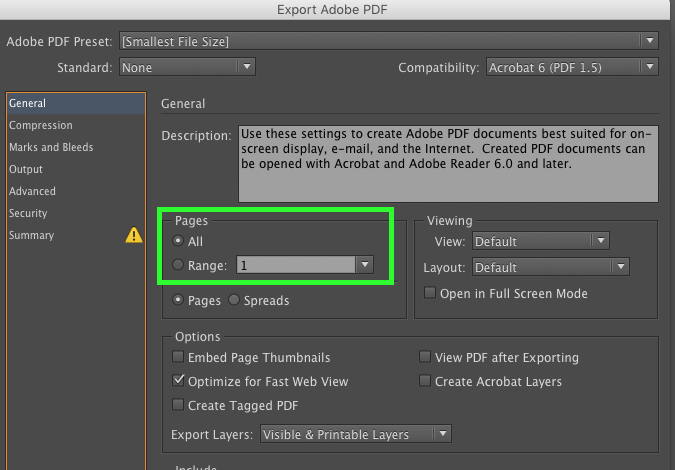The image size is (675, 470).
Task: Choose the Spreads radio option
Action: click(235, 300)
